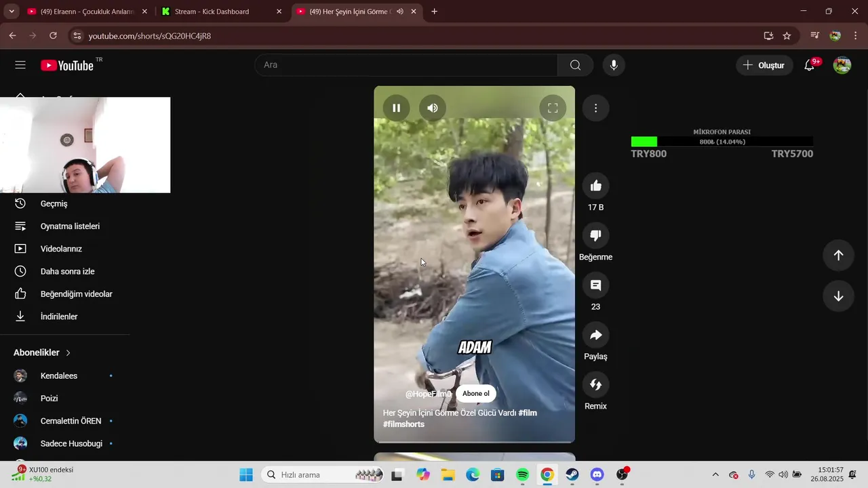Show hidden system tray icons chevron
This screenshot has width=868, height=488.
(715, 474)
